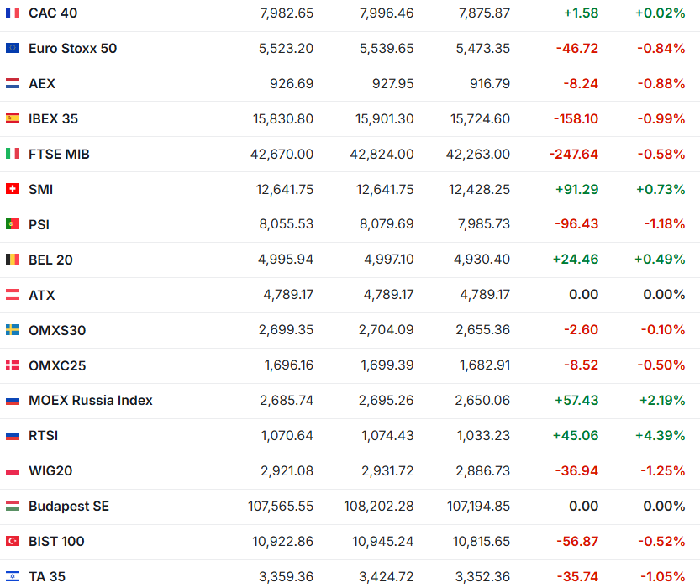Click the Belgium flag beside BEL 20
Screen dimensions: 700x588
(13, 260)
